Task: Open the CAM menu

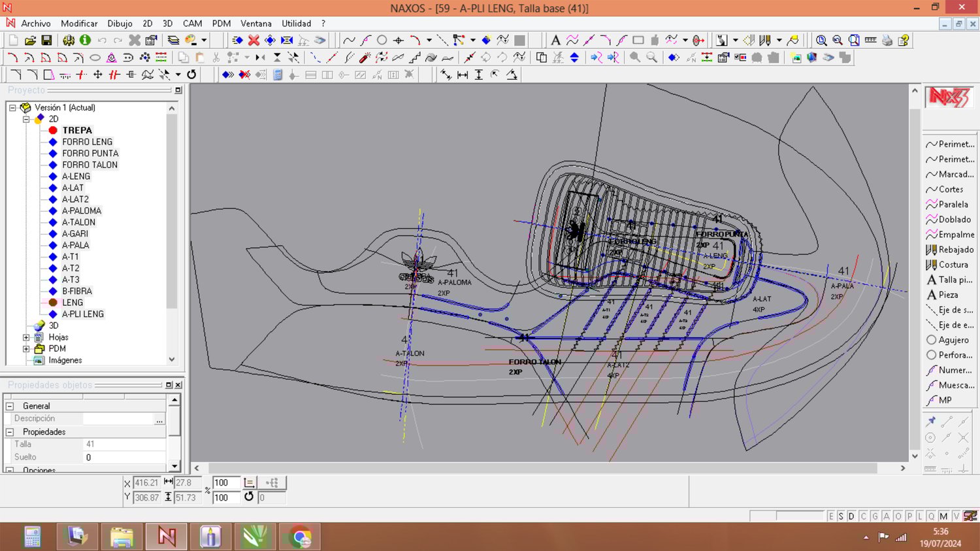Action: coord(192,24)
